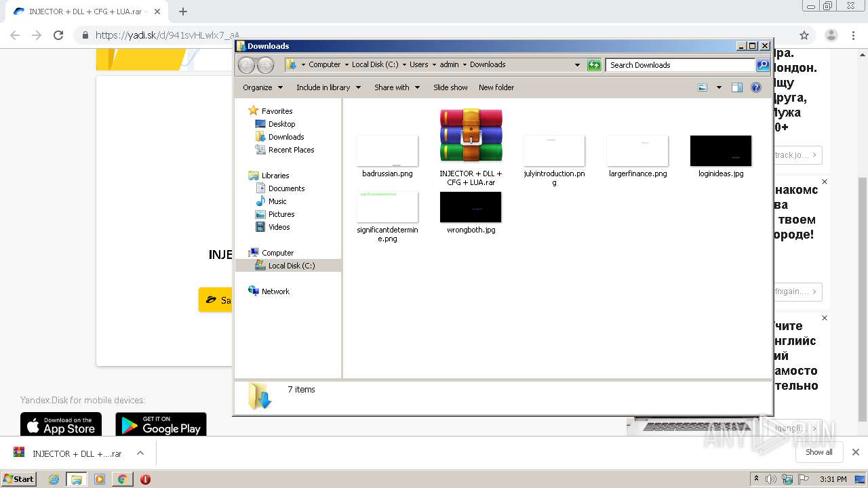This screenshot has height=488, width=868.
Task: Create a New folder
Action: pyautogui.click(x=496, y=87)
